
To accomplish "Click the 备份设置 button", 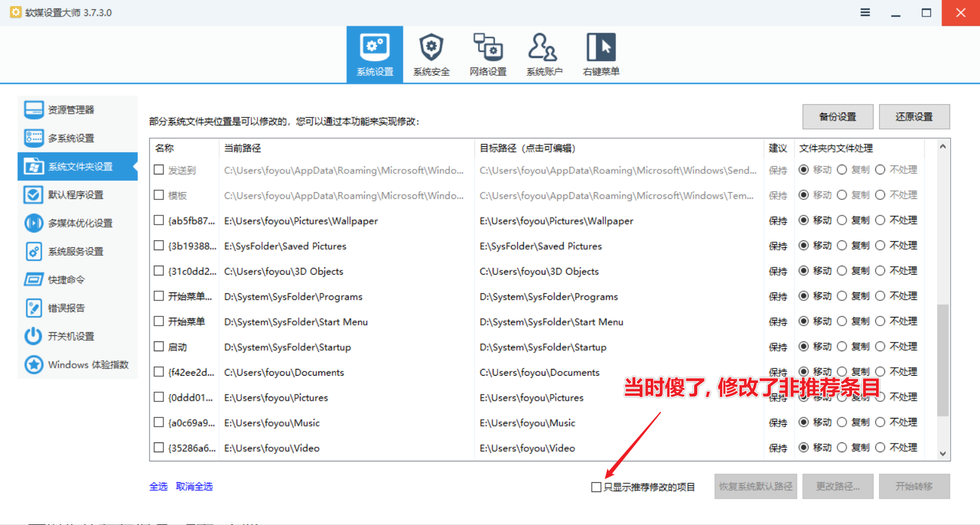I will [x=837, y=117].
